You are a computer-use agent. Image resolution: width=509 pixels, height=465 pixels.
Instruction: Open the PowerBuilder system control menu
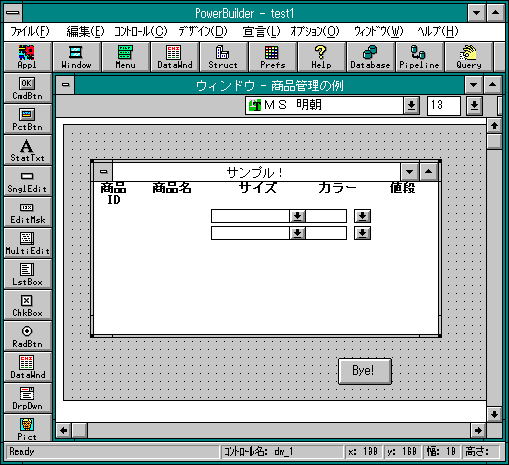pyautogui.click(x=13, y=13)
